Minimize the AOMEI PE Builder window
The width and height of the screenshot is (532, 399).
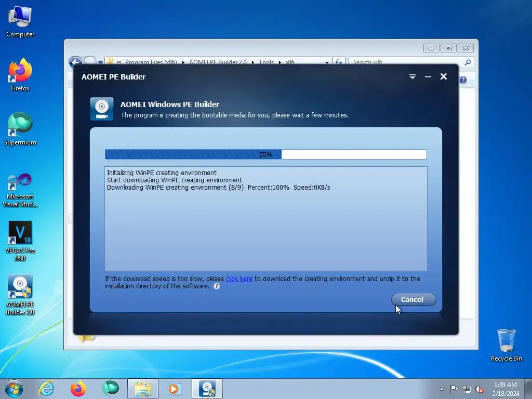[428, 77]
